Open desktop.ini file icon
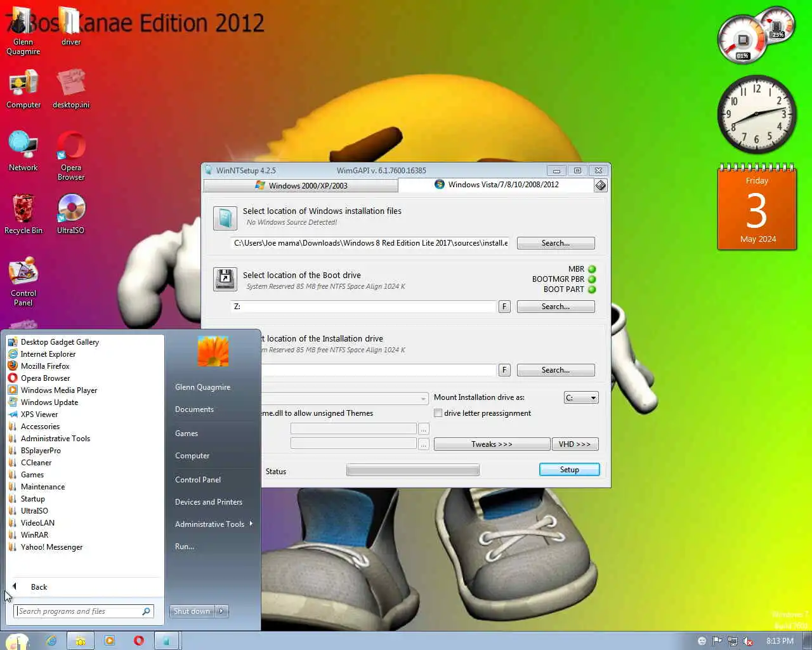 click(x=71, y=89)
